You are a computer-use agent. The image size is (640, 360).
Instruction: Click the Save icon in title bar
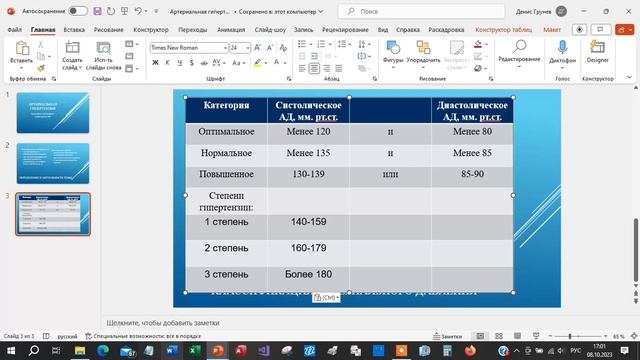pos(97,11)
